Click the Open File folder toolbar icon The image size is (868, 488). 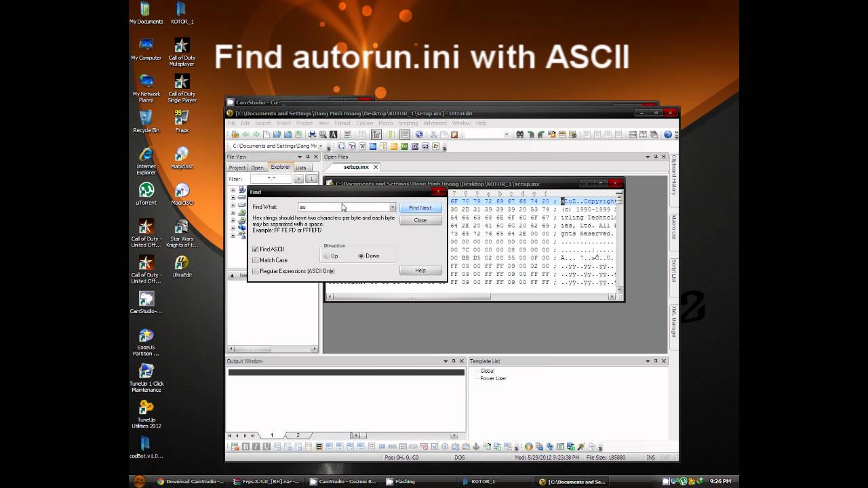point(277,134)
